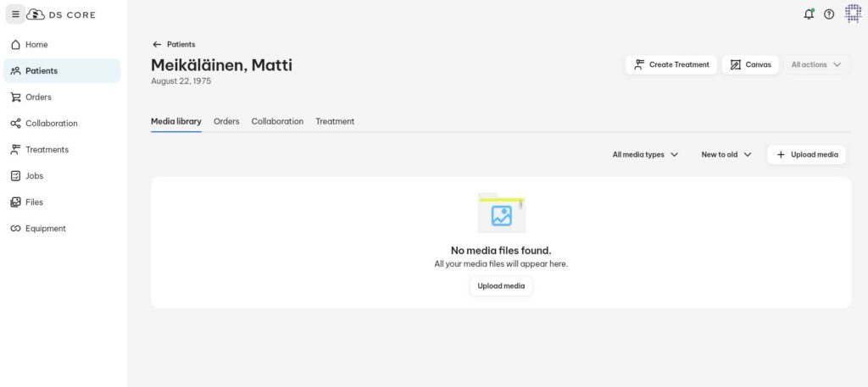Open Jobs in the left sidebar
Viewport: 868px width, 387px height.
pyautogui.click(x=34, y=176)
